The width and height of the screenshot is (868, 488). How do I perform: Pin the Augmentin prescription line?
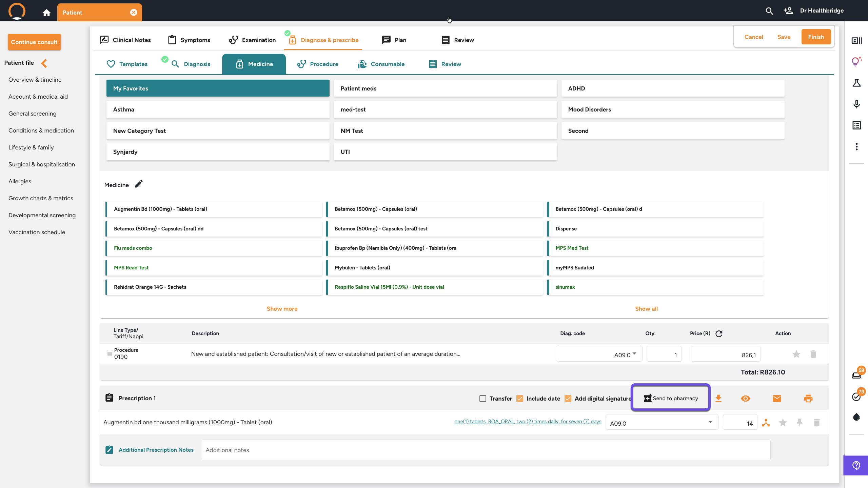(x=800, y=423)
